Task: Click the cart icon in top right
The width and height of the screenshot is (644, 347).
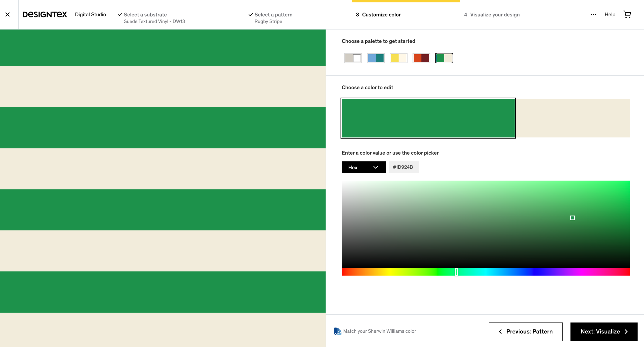Action: (627, 14)
